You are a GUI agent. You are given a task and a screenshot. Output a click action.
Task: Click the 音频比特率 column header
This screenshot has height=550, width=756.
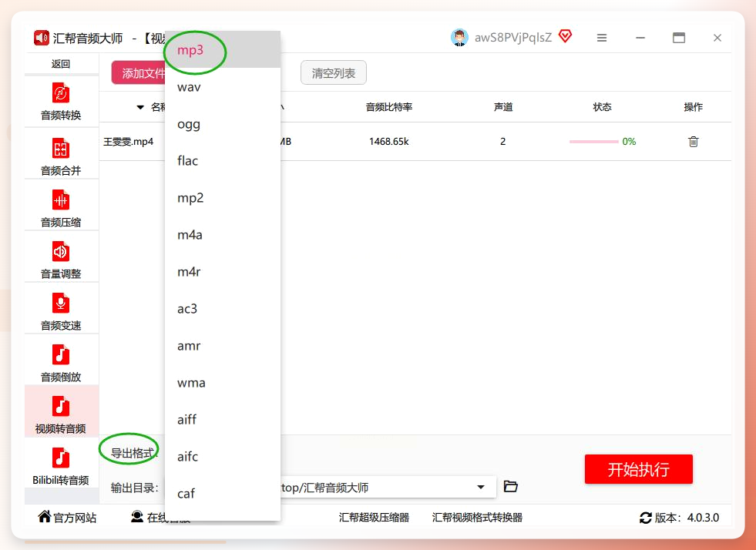tap(389, 107)
